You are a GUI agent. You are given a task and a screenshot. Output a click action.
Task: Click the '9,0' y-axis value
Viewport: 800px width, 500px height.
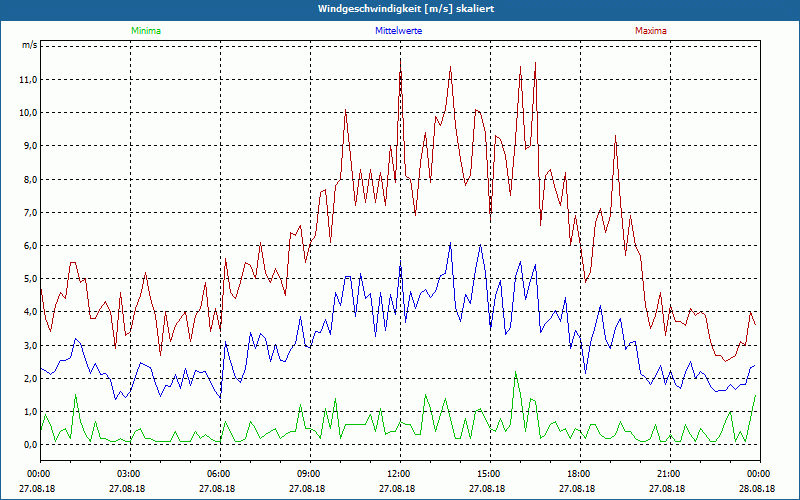(x=30, y=146)
